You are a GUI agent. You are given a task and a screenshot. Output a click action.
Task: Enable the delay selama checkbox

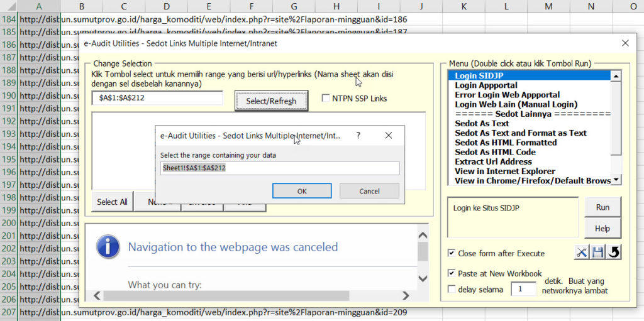452,290
